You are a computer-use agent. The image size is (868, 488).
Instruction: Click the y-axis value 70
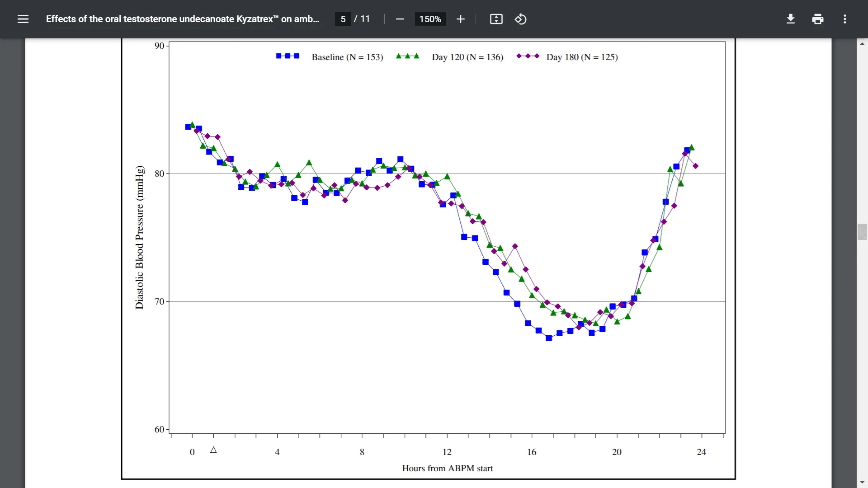[x=159, y=301]
